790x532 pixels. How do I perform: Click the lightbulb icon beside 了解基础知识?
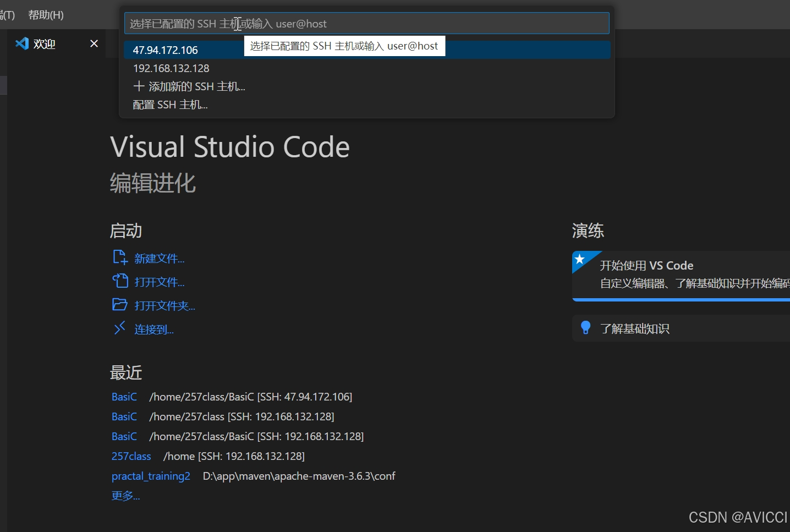[585, 328]
